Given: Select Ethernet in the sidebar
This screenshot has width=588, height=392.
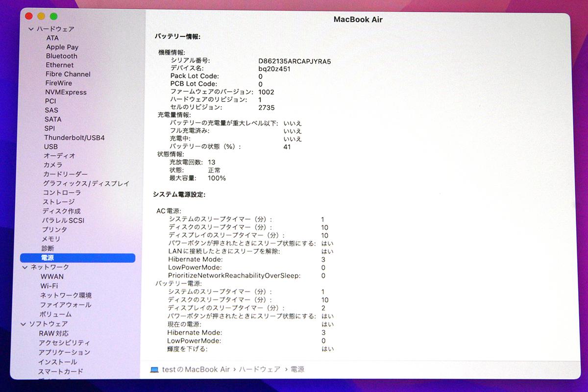Looking at the screenshot, I should click(x=60, y=65).
